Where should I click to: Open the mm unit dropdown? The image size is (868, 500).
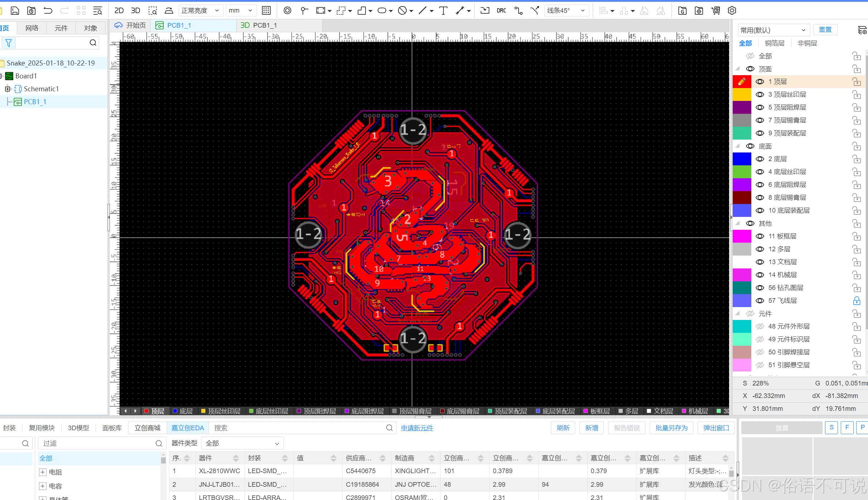[241, 11]
